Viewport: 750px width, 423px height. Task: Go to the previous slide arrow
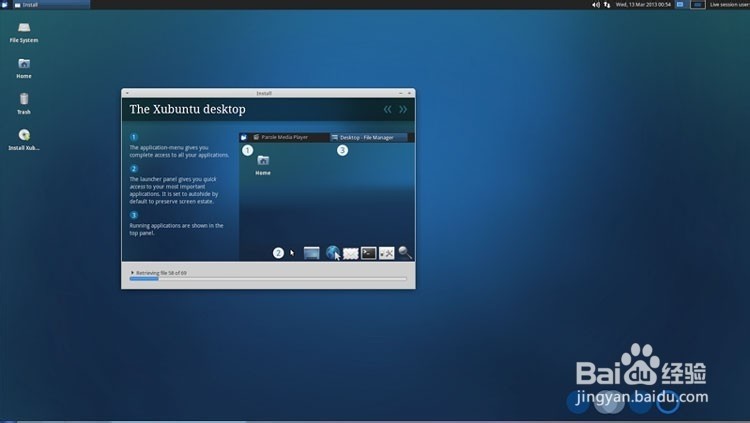[x=388, y=109]
